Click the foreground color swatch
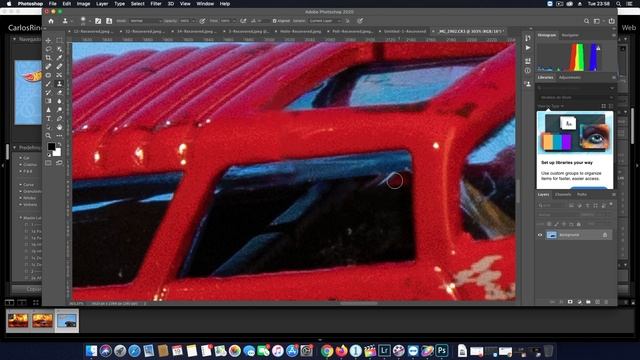This screenshot has height=360, width=640. (51, 147)
